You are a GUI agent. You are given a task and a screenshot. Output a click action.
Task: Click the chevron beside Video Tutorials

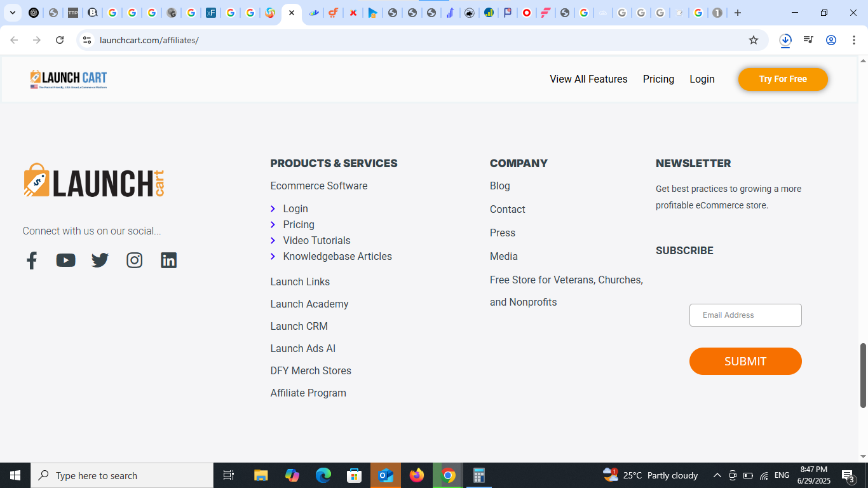(x=273, y=240)
